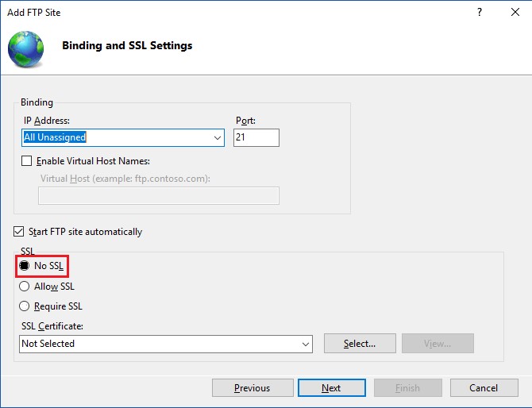The height and width of the screenshot is (408, 532).
Task: Toggle Start FTP site automatically
Action: (x=19, y=232)
